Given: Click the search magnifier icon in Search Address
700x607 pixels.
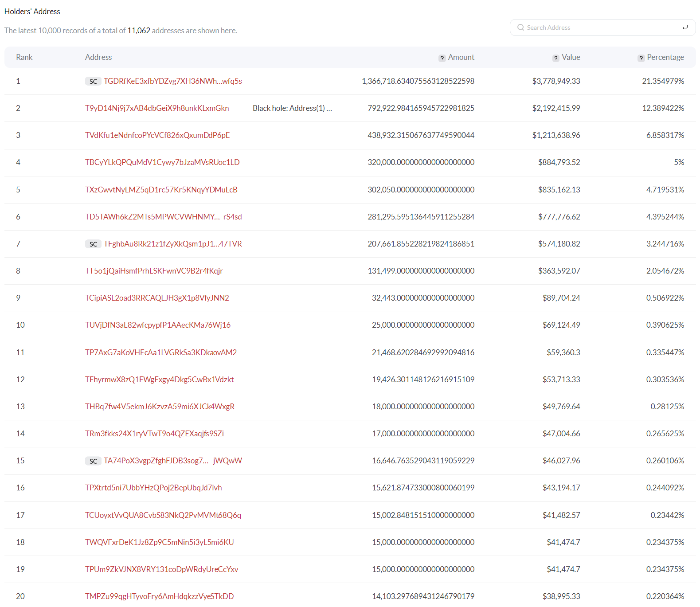Looking at the screenshot, I should coord(520,27).
